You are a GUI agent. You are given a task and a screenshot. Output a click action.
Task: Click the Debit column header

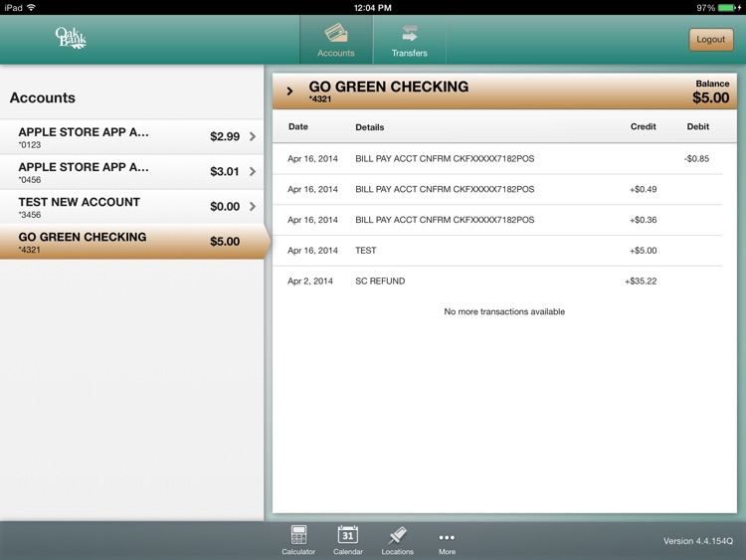[x=698, y=126]
